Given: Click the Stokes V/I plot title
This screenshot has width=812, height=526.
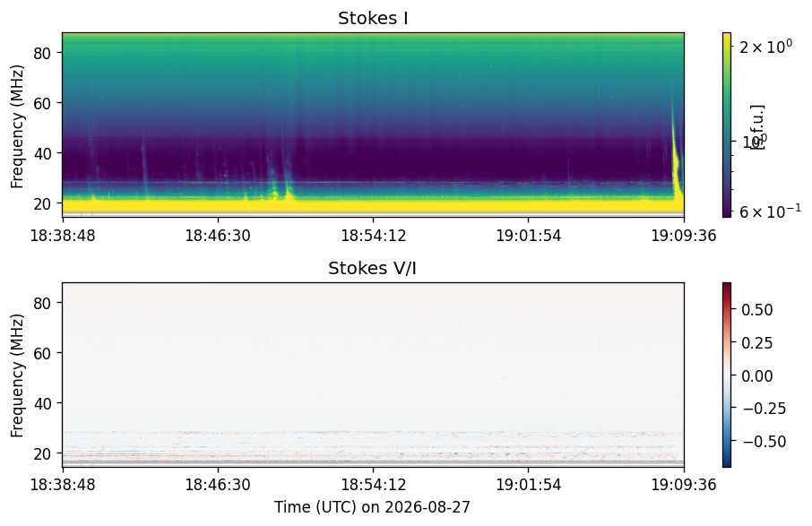Looking at the screenshot, I should [372, 268].
